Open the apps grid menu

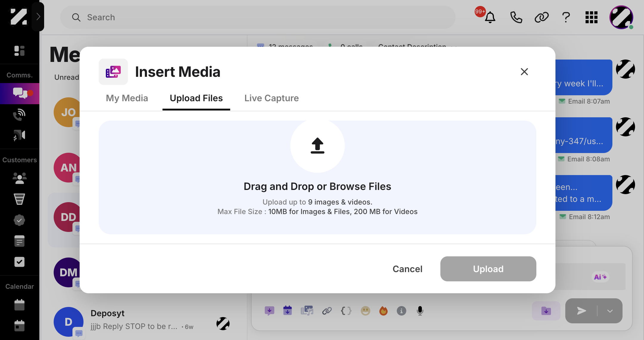tap(592, 17)
